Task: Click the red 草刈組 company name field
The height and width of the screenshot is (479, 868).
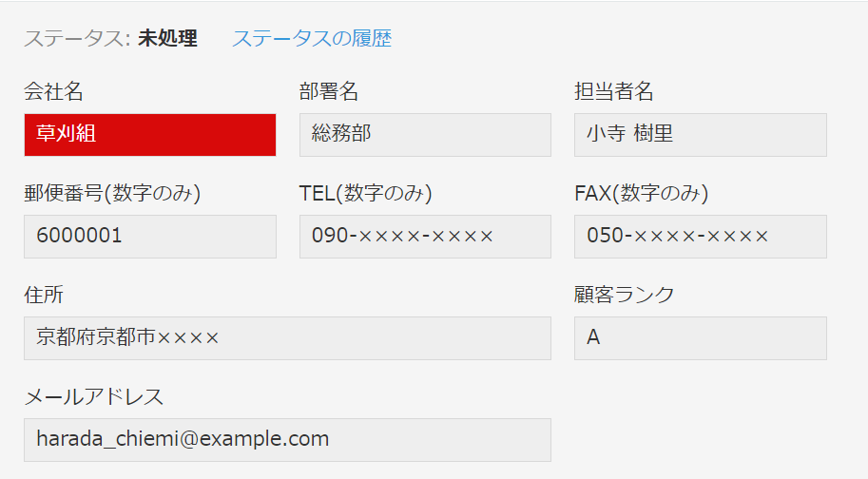Action: (x=150, y=135)
